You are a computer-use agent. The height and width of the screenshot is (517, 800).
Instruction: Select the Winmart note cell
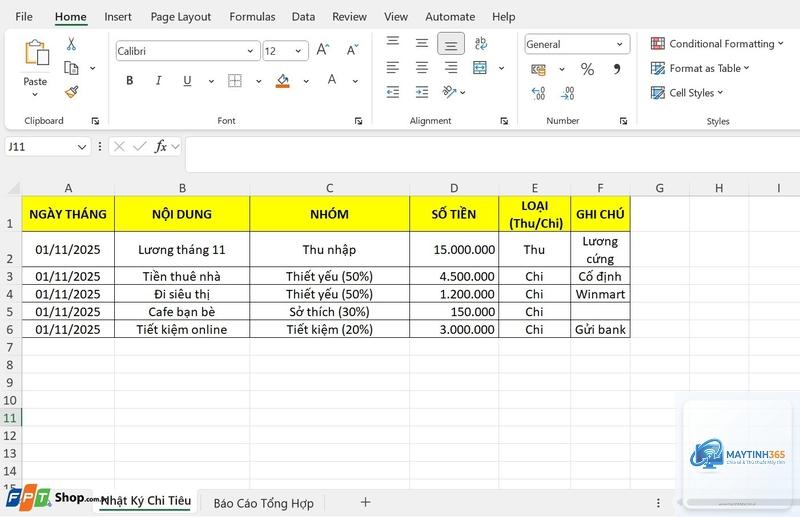601,294
